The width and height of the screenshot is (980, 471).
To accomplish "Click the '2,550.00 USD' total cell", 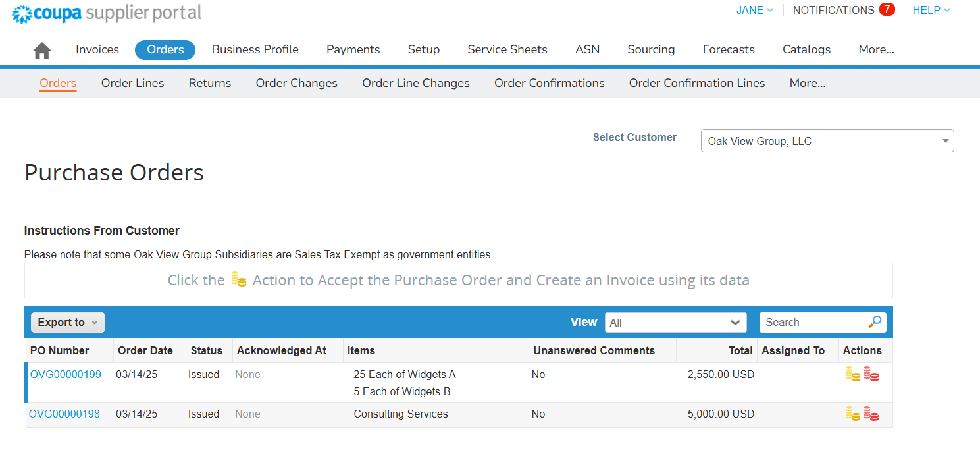I will [x=721, y=374].
